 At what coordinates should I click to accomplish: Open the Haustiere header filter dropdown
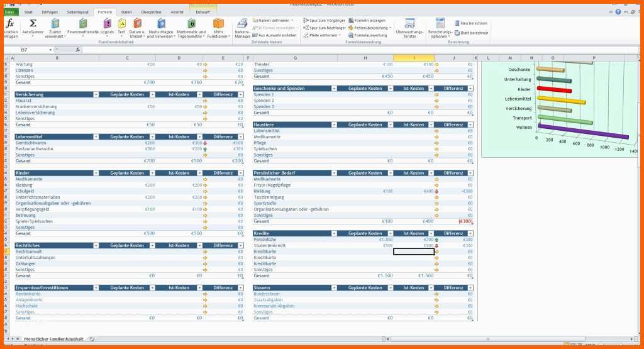pyautogui.click(x=334, y=125)
